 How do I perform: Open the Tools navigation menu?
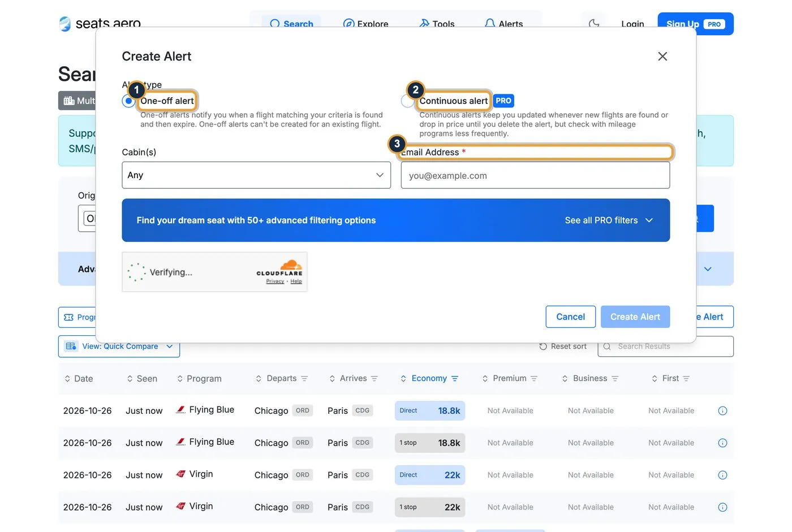[437, 23]
